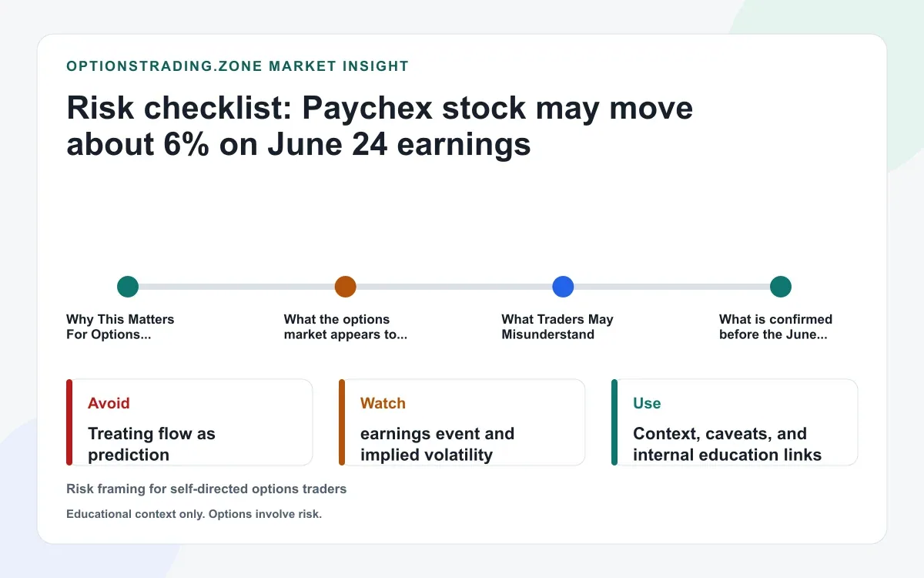The image size is (924, 578).
Task: Click the orange timeline dot
Action: (x=346, y=287)
